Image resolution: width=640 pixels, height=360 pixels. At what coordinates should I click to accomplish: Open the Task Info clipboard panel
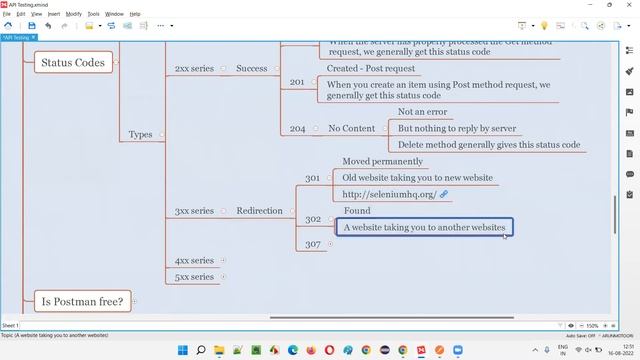point(629,195)
